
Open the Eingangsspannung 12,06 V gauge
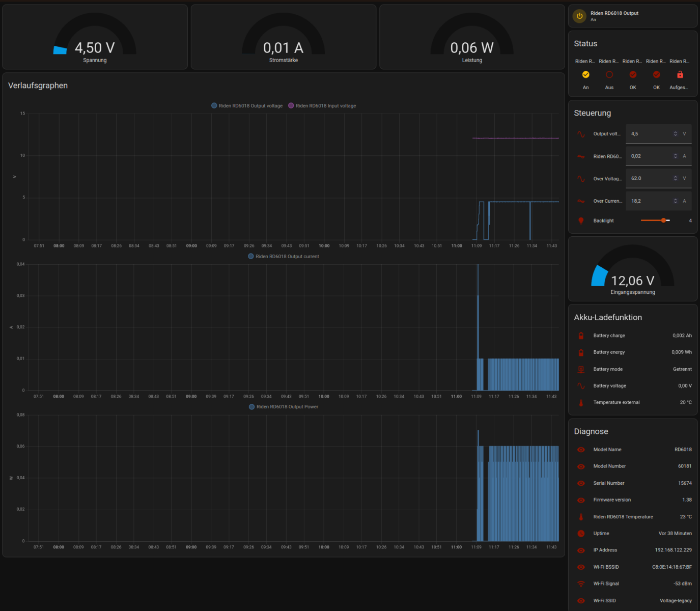pos(633,269)
